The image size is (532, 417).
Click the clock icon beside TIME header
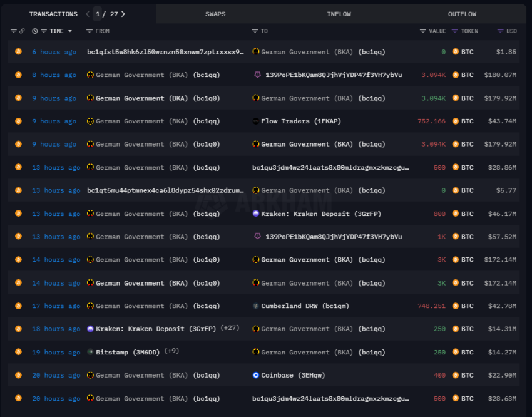click(x=35, y=31)
